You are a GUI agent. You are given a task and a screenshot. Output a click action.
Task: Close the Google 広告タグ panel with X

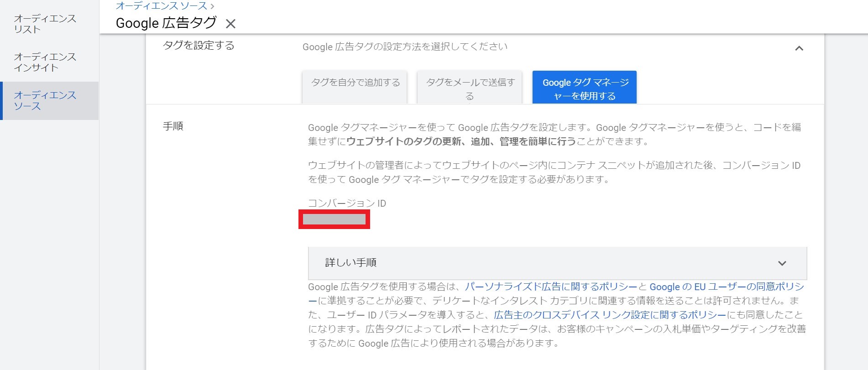click(x=230, y=24)
